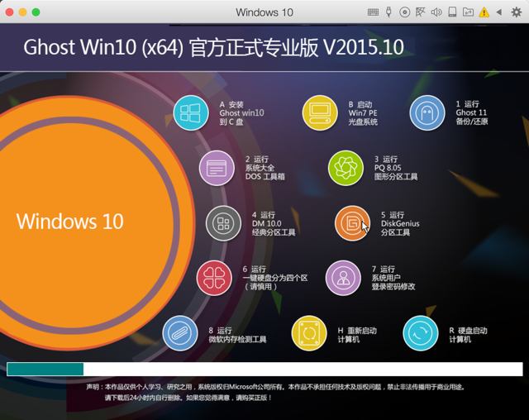Click the red four-leaf clover partition icon
Image resolution: width=529 pixels, height=420 pixels.
(214, 278)
